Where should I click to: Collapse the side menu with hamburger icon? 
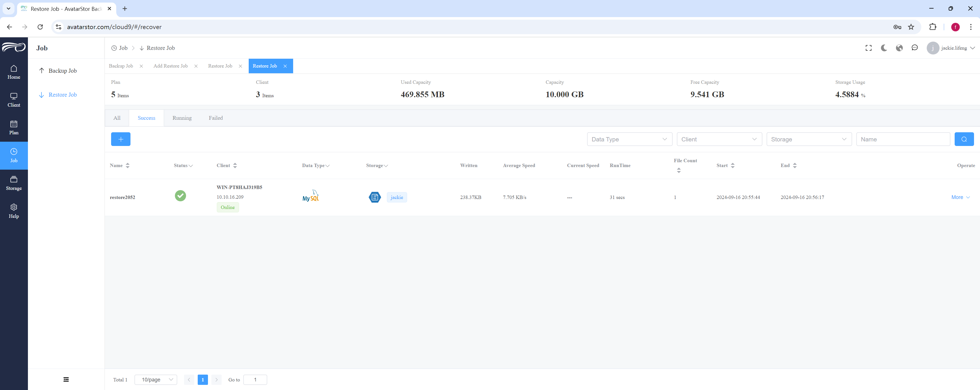[66, 379]
